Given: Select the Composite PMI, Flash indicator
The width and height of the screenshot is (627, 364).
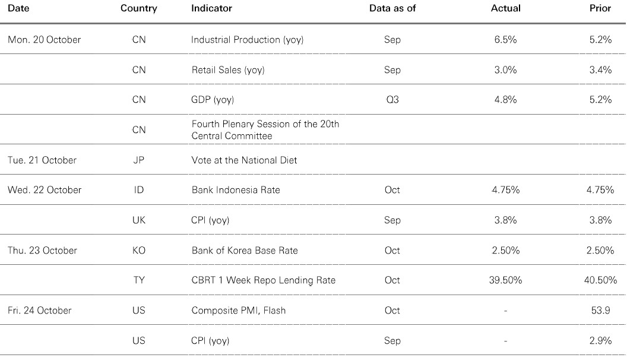Looking at the screenshot, I should point(235,311).
